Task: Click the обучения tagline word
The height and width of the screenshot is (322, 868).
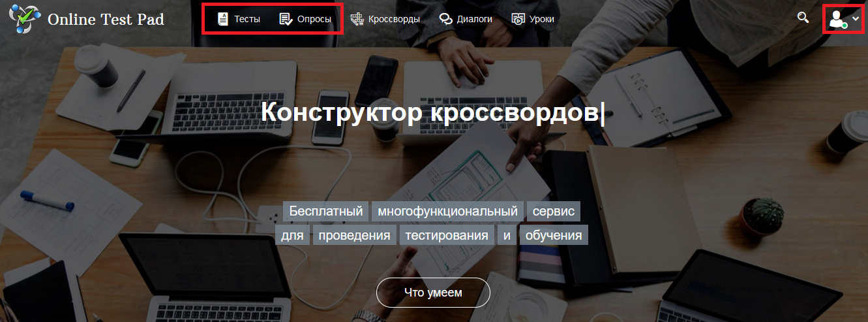Action: click(x=554, y=235)
